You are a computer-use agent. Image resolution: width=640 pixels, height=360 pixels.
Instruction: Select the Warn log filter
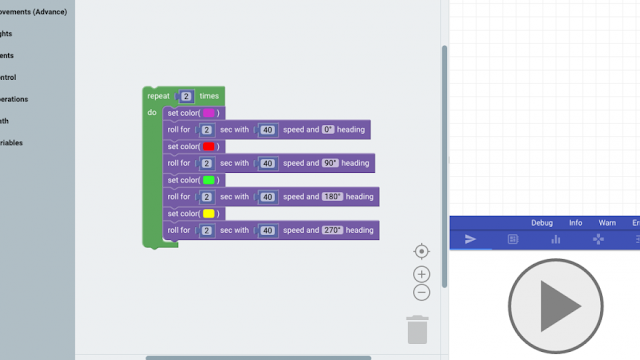607,223
